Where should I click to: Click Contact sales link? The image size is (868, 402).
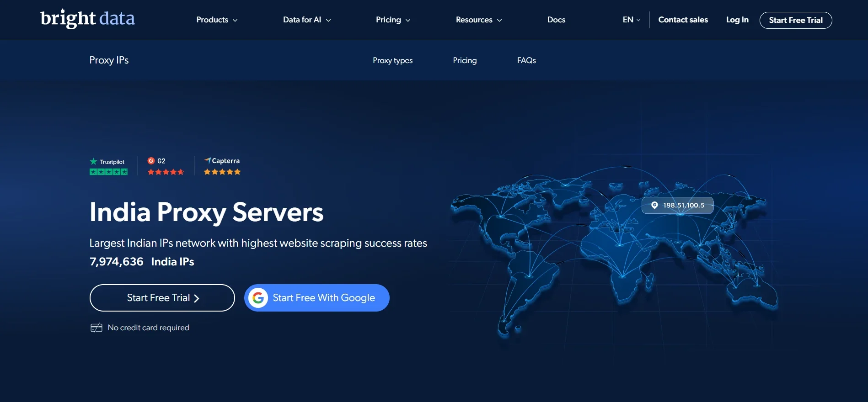tap(683, 20)
